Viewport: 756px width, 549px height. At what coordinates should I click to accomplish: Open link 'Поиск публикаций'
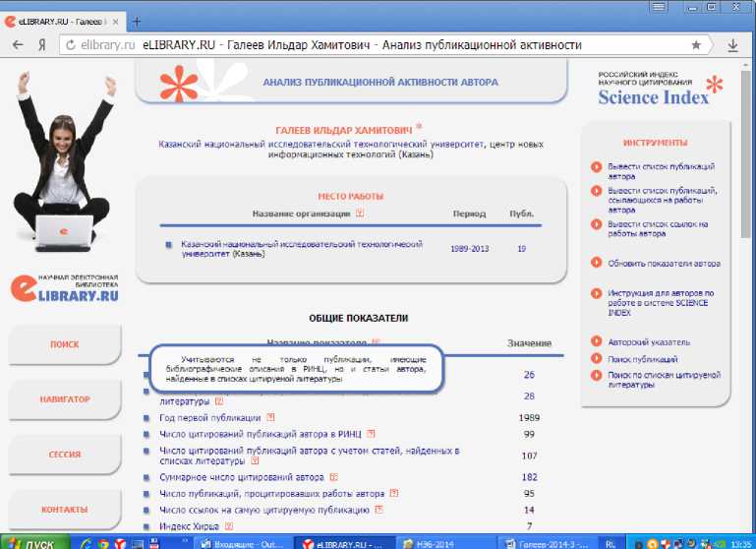(x=642, y=359)
